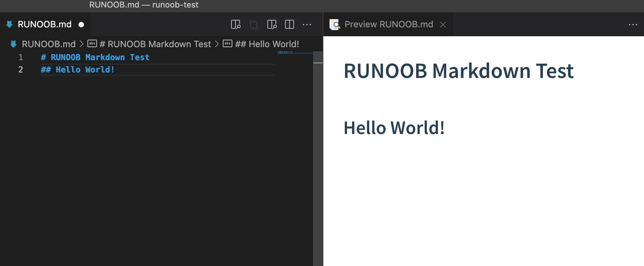Click the magnifier document icon on Preview tab

[334, 25]
